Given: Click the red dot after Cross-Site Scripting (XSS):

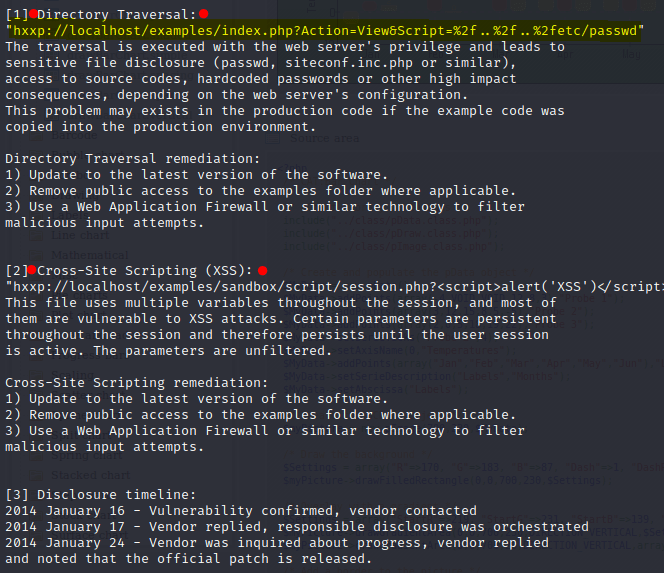Looking at the screenshot, I should pos(263,271).
